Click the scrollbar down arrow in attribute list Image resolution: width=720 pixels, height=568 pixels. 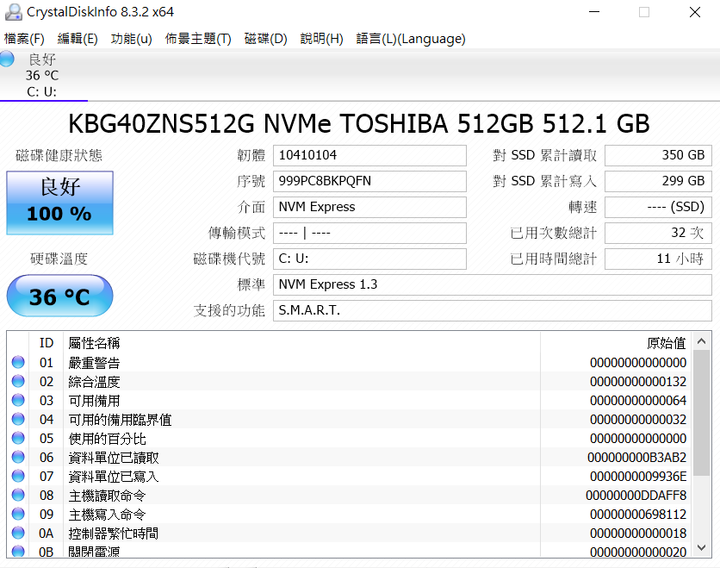click(701, 547)
